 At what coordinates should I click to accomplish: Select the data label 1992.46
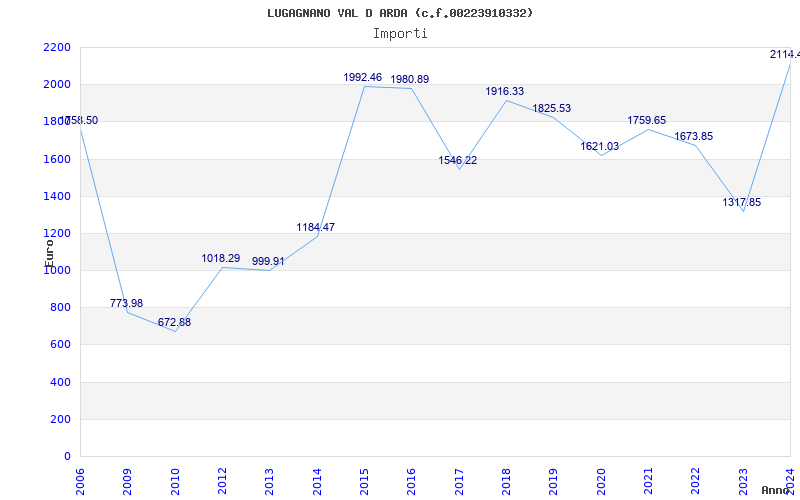(363, 78)
